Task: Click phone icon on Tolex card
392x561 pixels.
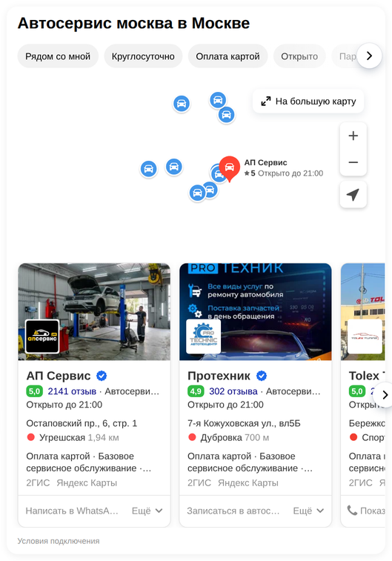Action: click(352, 511)
